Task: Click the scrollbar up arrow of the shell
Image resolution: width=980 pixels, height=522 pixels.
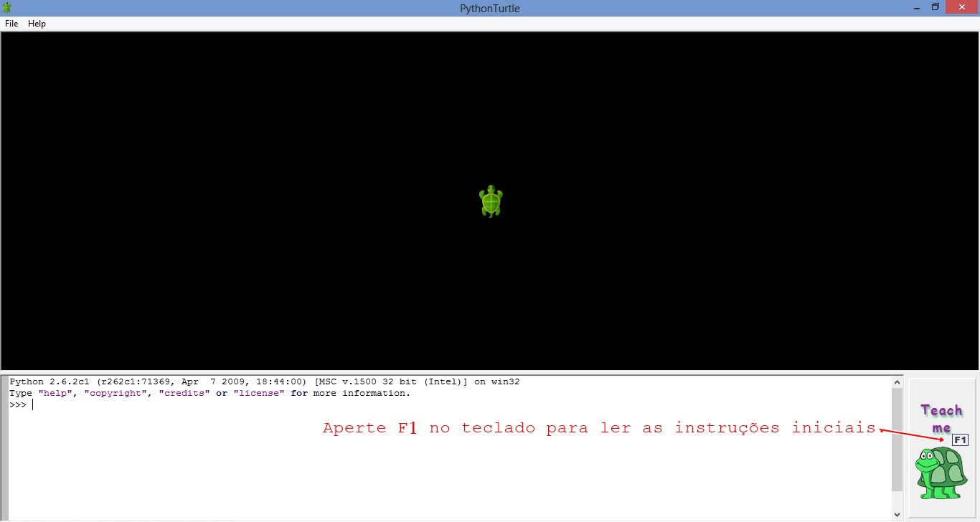Action: 897,381
